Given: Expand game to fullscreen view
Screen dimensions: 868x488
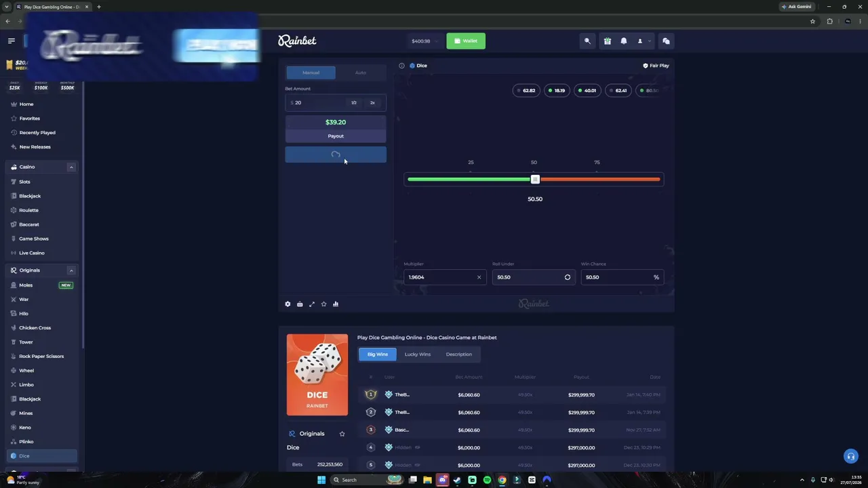Looking at the screenshot, I should click(312, 304).
